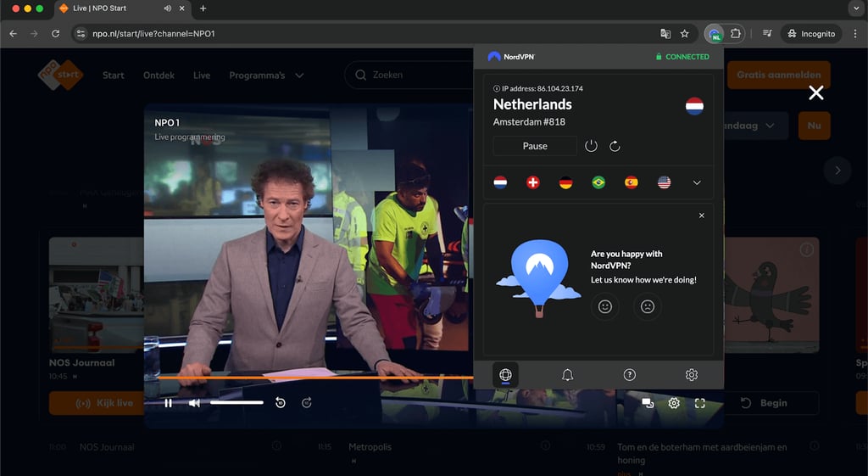Open NordVPN globe tab
The height and width of the screenshot is (476, 868).
pos(505,374)
